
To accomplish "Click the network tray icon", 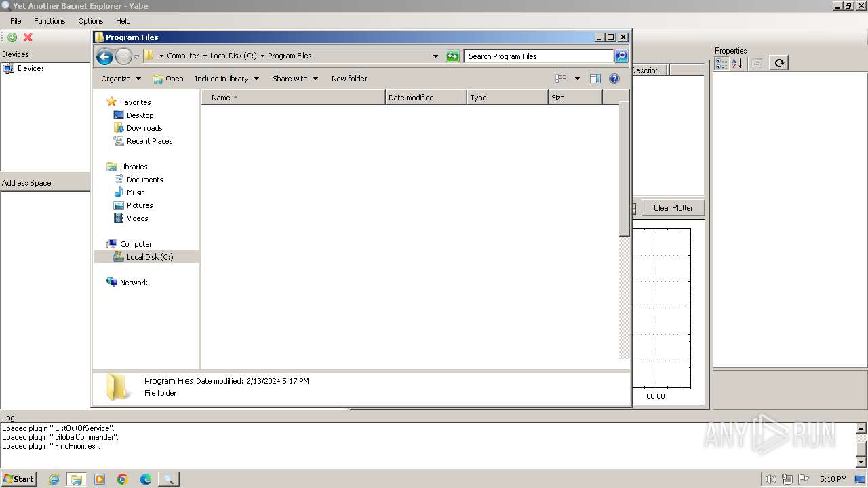I will point(787,479).
